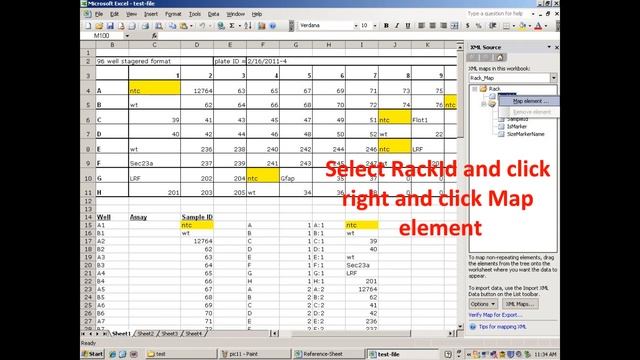
Task: Toggle Bold formatting
Action: click(x=386, y=26)
